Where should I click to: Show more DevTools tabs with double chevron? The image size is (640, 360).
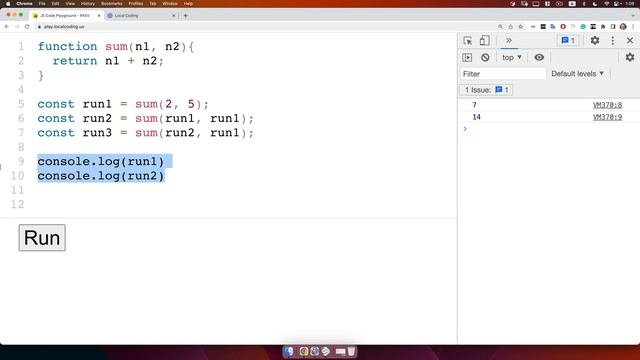point(509,40)
